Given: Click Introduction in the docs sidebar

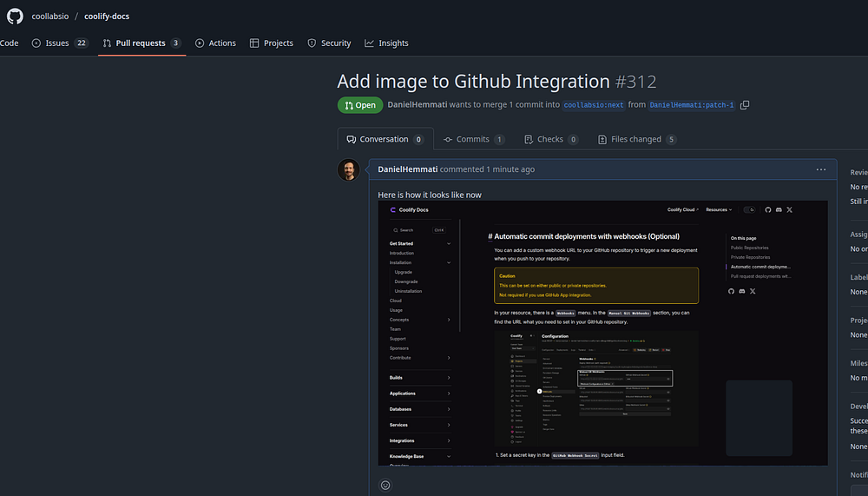Looking at the screenshot, I should pyautogui.click(x=401, y=253).
